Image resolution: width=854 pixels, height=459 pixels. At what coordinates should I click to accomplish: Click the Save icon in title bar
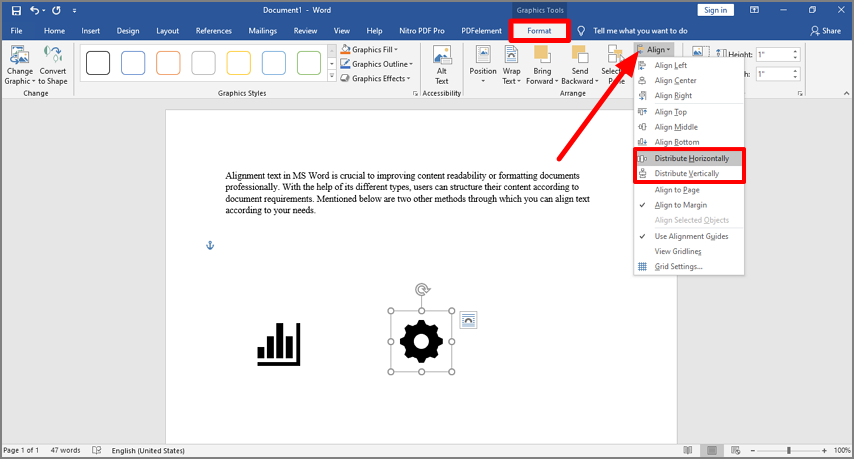(x=16, y=10)
